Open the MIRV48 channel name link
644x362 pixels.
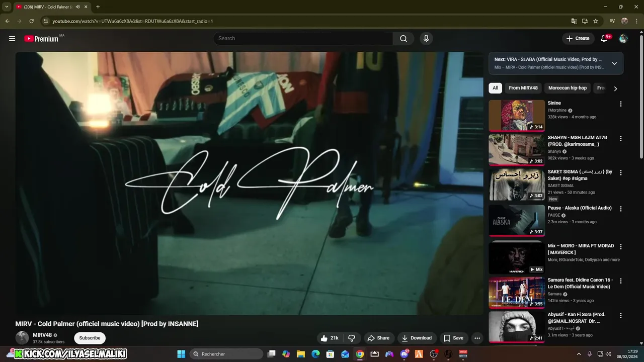42,335
